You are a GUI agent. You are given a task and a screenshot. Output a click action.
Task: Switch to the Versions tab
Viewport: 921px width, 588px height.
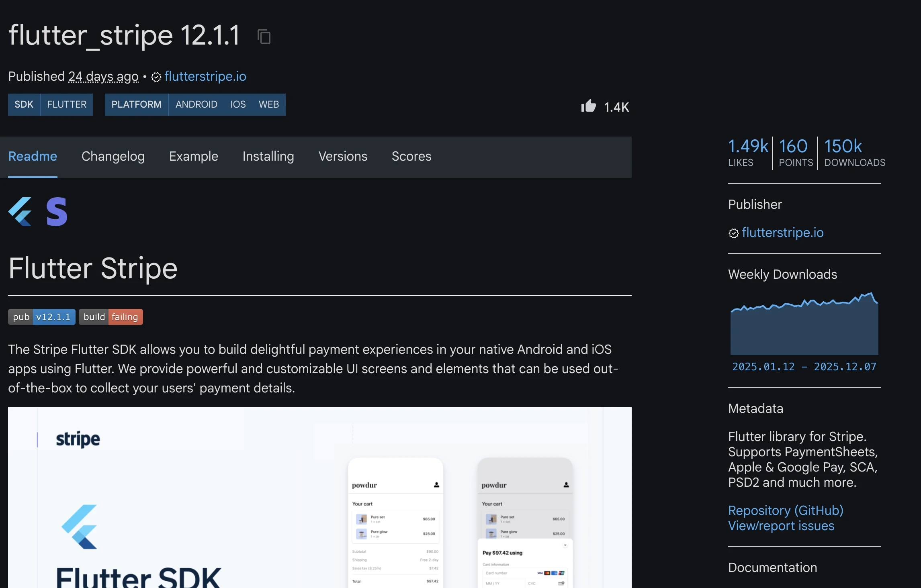343,156
